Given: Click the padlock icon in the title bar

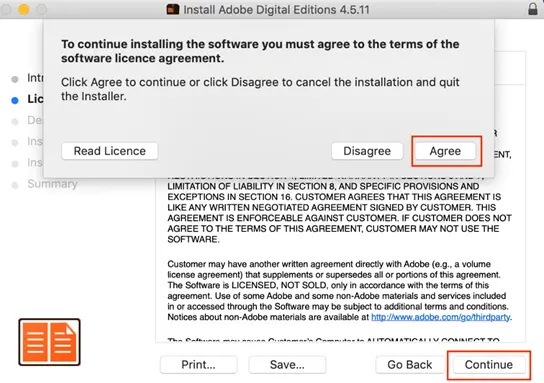Looking at the screenshot, I should pos(533,9).
